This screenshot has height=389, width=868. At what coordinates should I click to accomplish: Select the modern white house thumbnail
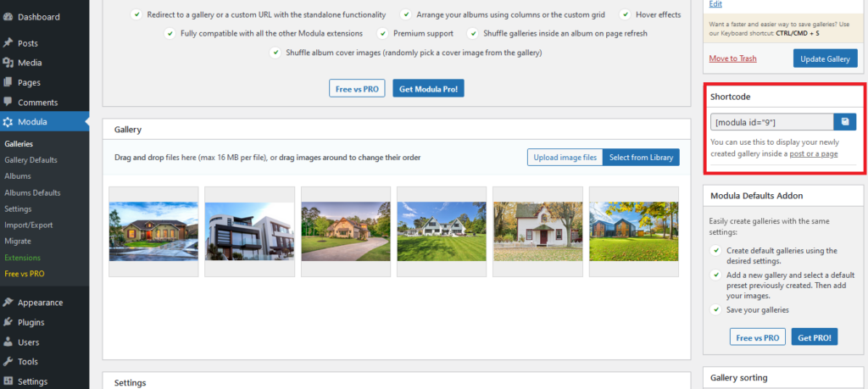coord(250,231)
